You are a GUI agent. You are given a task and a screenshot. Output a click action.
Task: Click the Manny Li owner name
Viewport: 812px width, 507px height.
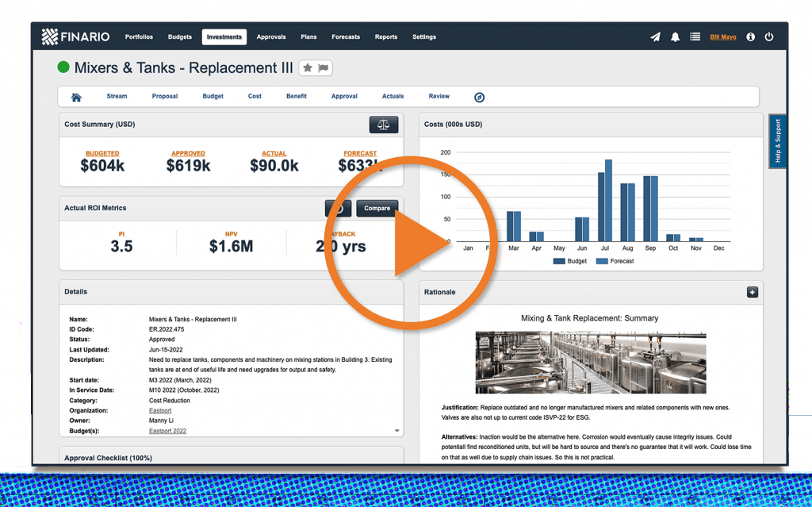tap(161, 421)
